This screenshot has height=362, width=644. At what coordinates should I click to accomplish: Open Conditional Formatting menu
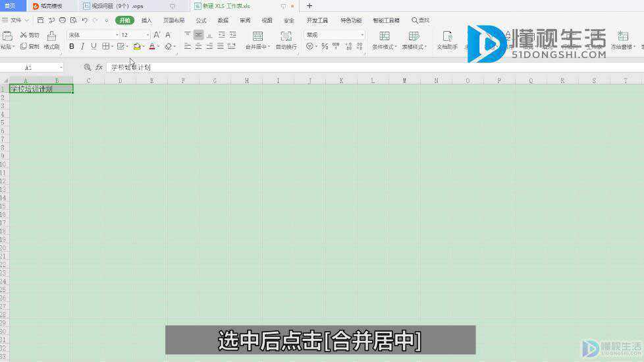[x=385, y=40]
